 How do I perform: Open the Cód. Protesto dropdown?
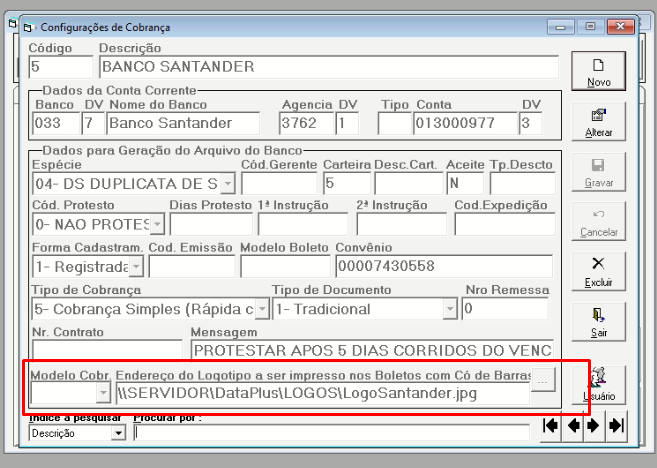click(x=157, y=224)
